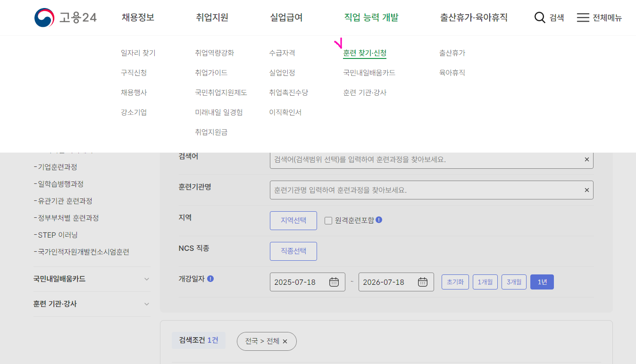Click the info icon next to 개강일자
This screenshot has height=364, width=636.
[x=210, y=279]
